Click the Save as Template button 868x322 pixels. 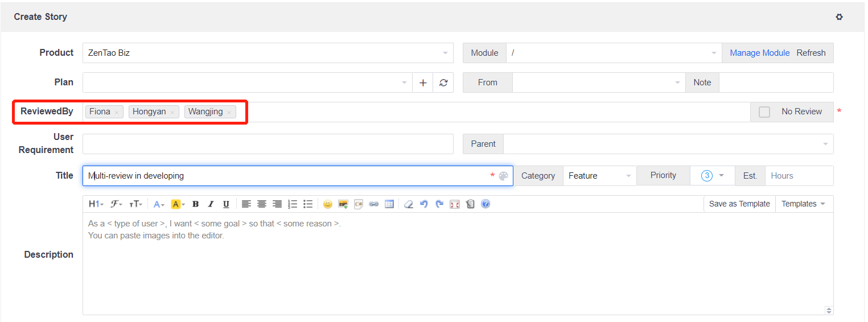pos(739,204)
